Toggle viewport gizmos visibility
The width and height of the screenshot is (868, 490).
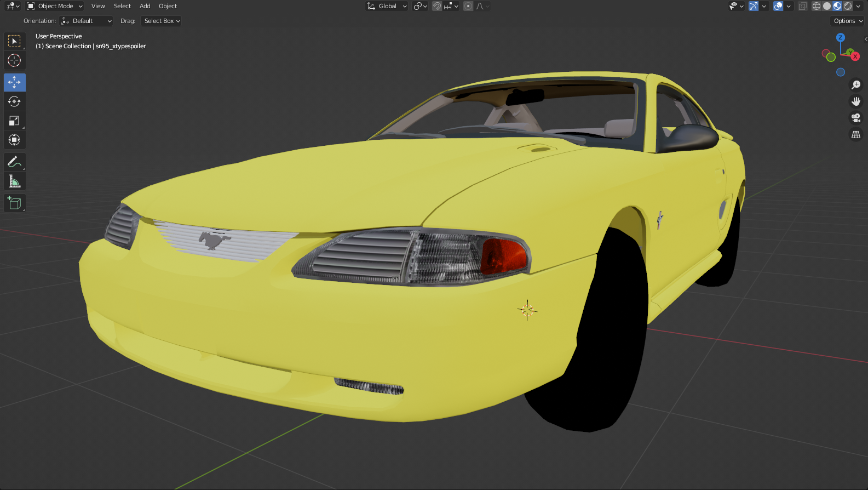[754, 6]
